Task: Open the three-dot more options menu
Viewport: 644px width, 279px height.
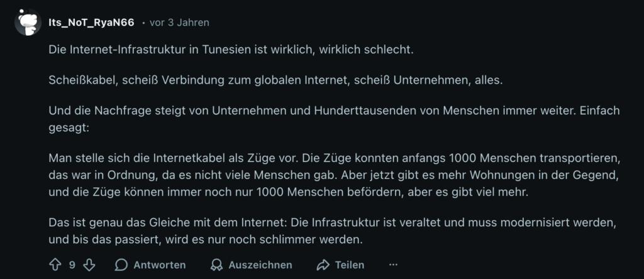Action: point(394,265)
